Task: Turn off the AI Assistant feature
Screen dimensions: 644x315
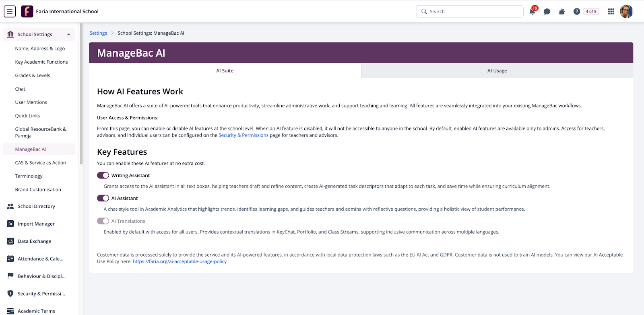Action: [103, 198]
